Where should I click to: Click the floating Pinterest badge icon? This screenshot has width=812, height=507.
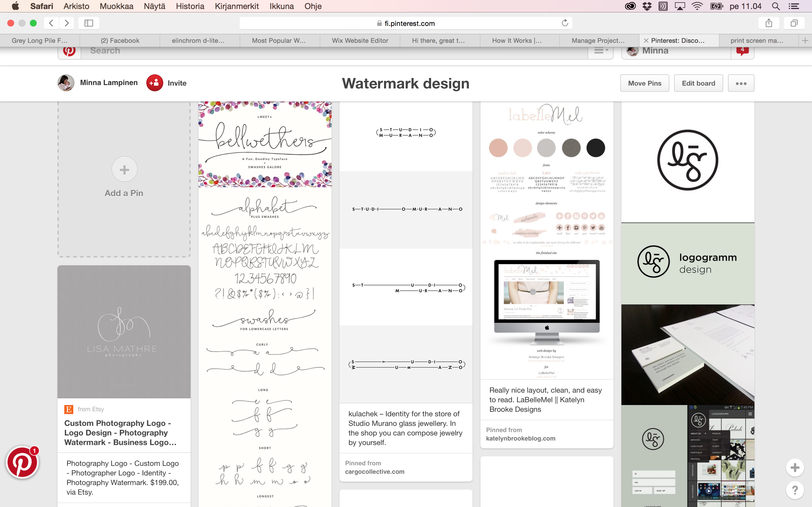pos(22,462)
